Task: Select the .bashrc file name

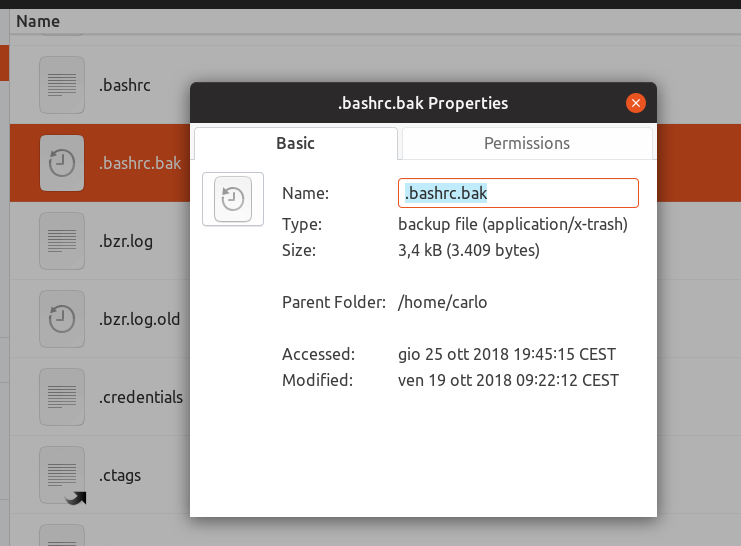Action: pyautogui.click(x=125, y=85)
